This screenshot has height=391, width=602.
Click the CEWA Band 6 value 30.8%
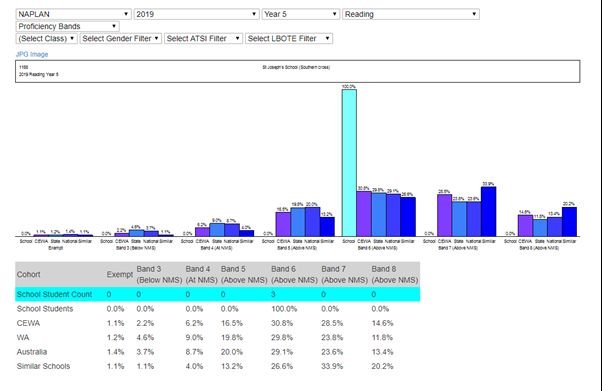(x=282, y=323)
